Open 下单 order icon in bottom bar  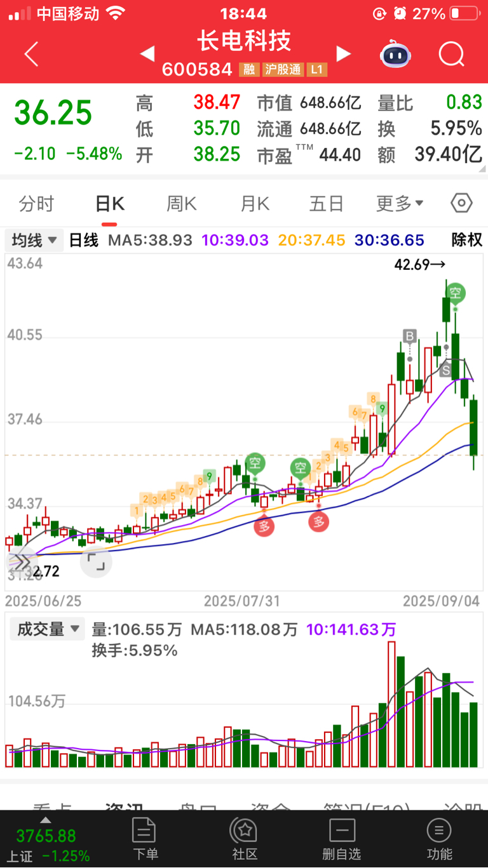[x=144, y=839]
